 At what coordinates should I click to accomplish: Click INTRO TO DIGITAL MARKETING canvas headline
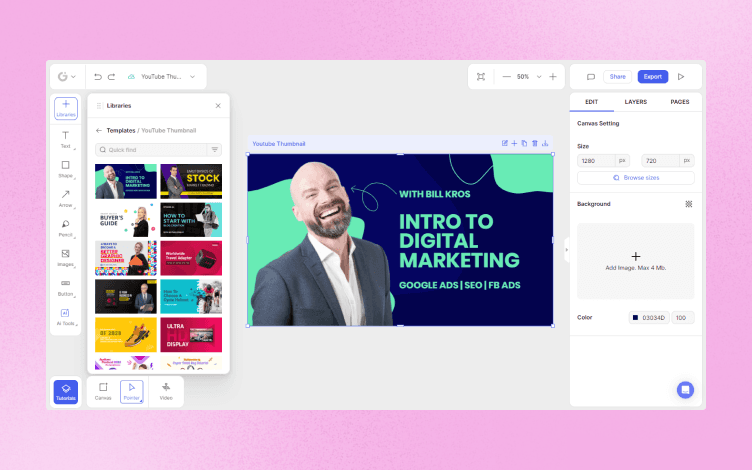(x=459, y=241)
